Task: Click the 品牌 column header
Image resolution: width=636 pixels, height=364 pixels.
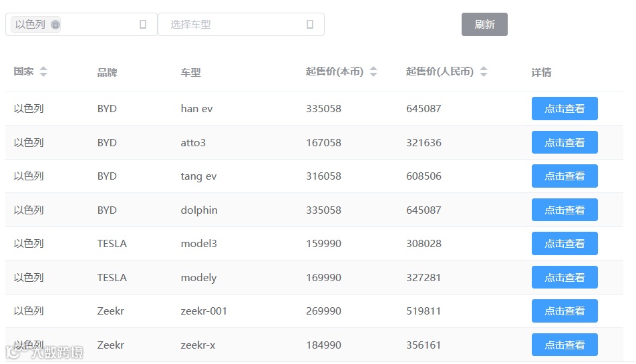Action: pos(107,73)
